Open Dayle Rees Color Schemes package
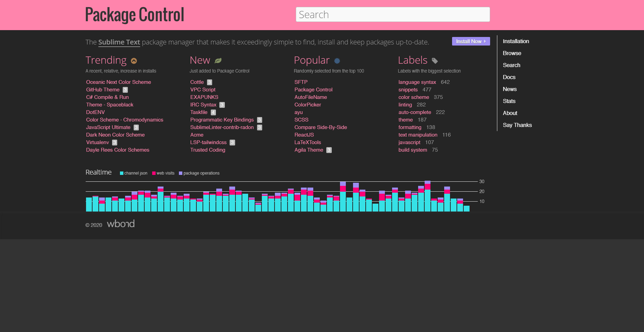644x332 pixels. click(x=118, y=150)
